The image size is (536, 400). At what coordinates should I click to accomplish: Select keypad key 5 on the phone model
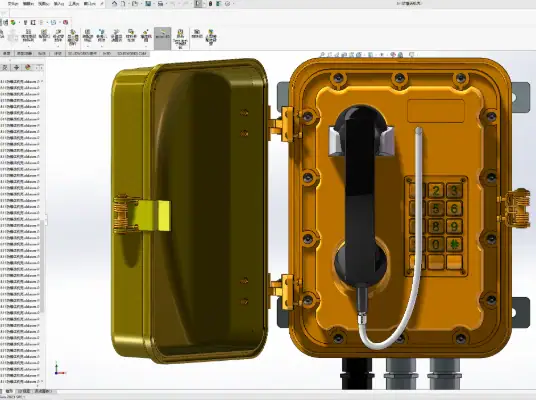pos(436,208)
